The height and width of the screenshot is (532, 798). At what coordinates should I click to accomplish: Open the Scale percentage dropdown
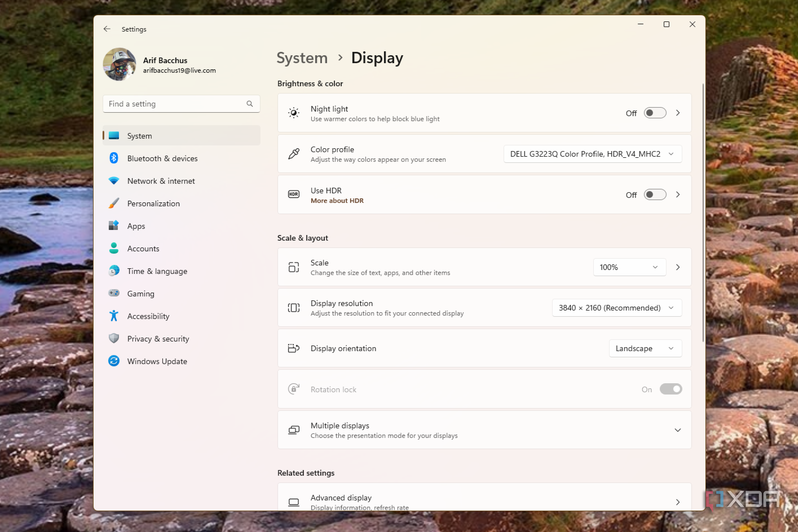pos(629,267)
